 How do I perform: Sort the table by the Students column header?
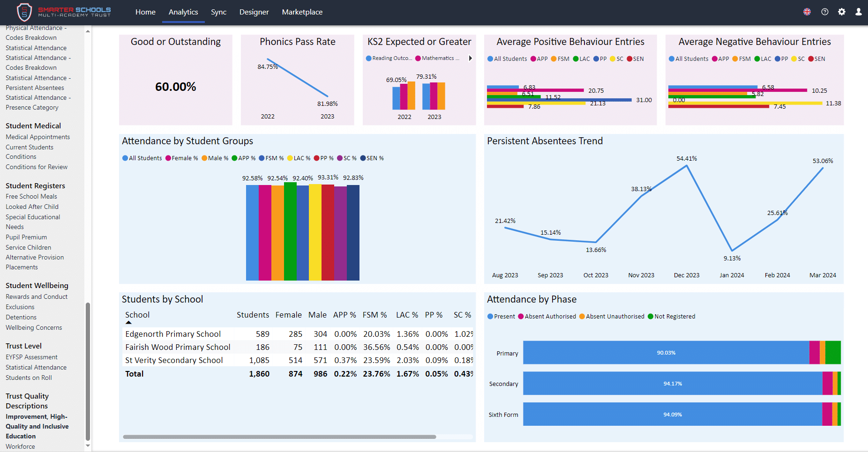tap(253, 315)
